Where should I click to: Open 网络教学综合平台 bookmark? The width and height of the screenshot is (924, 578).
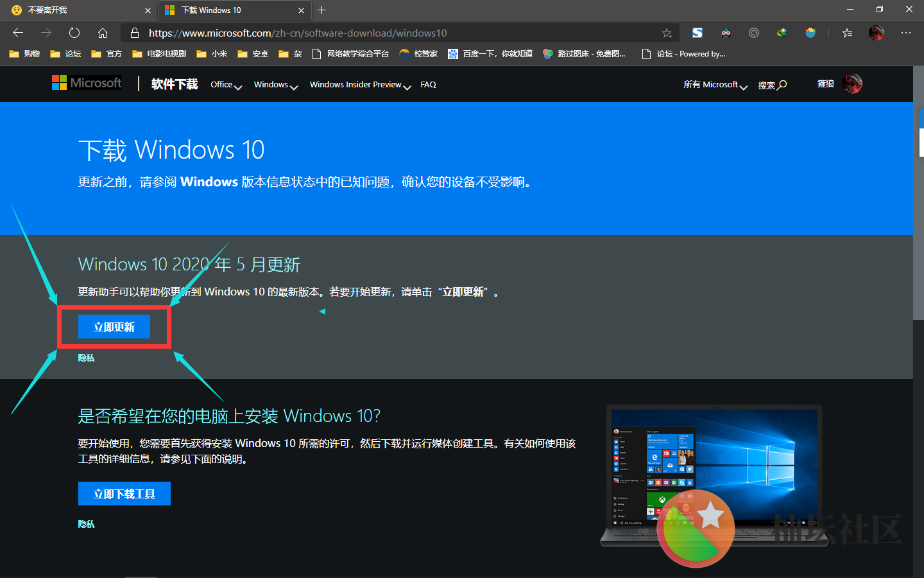(x=350, y=54)
